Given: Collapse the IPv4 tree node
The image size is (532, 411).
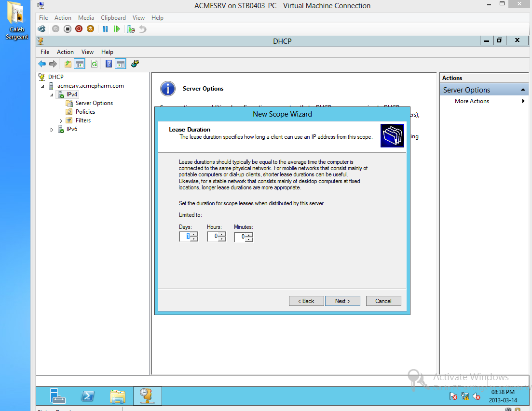Looking at the screenshot, I should tap(52, 95).
